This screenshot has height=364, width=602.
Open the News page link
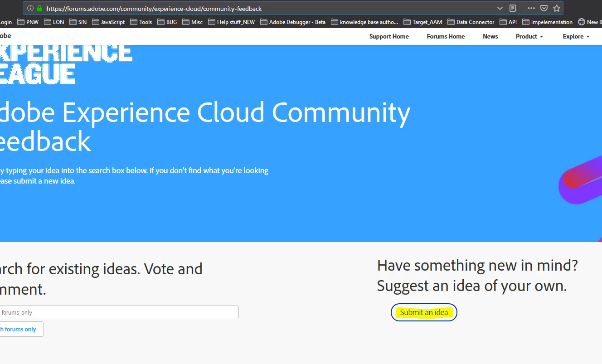pos(490,36)
